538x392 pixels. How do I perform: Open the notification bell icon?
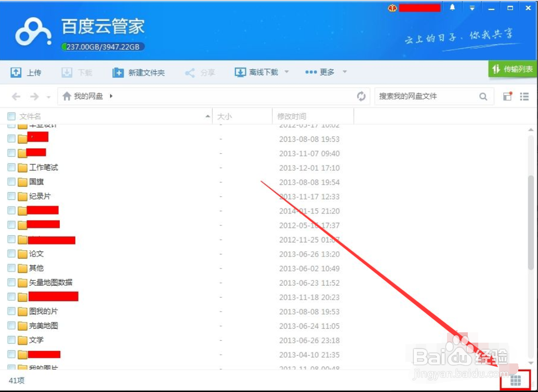pyautogui.click(x=453, y=8)
